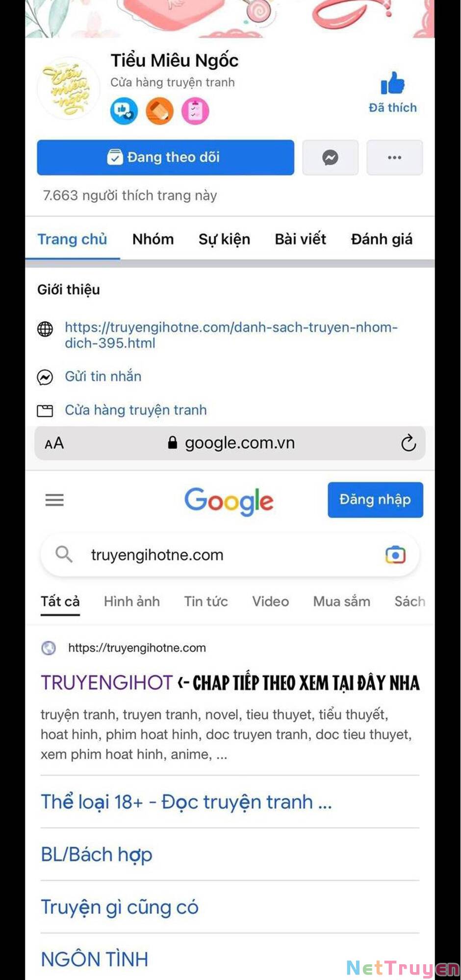Open Google hamburger menu icon

tap(54, 500)
